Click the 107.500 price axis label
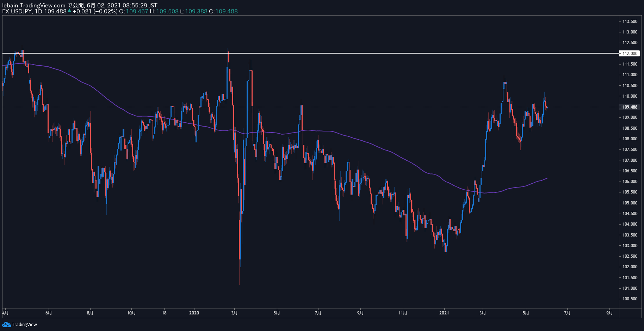The image size is (644, 331). pyautogui.click(x=630, y=149)
